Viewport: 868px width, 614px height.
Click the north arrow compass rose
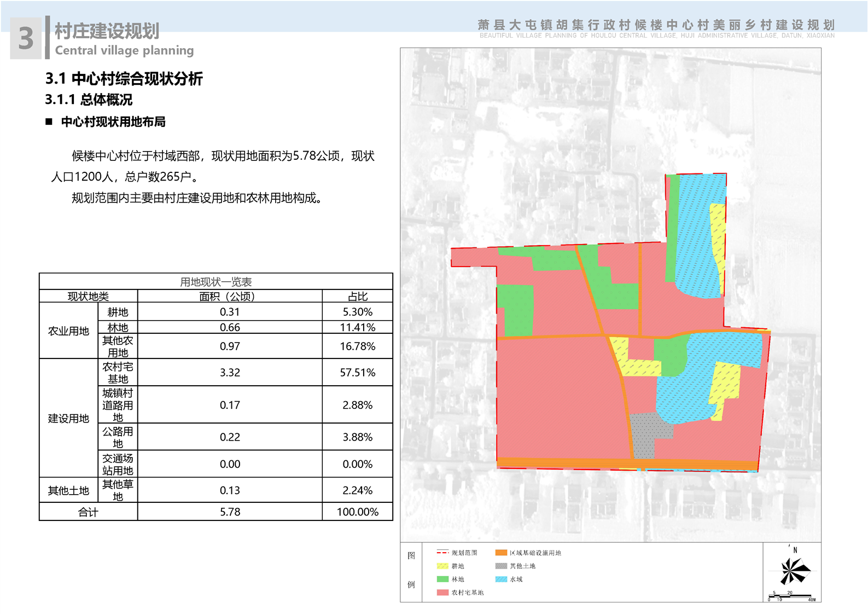coord(793,571)
